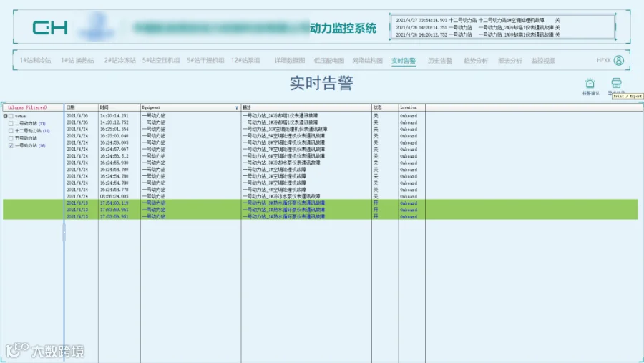Click the tree panel splitter handle
The width and height of the screenshot is (644, 363).
tap(64, 232)
